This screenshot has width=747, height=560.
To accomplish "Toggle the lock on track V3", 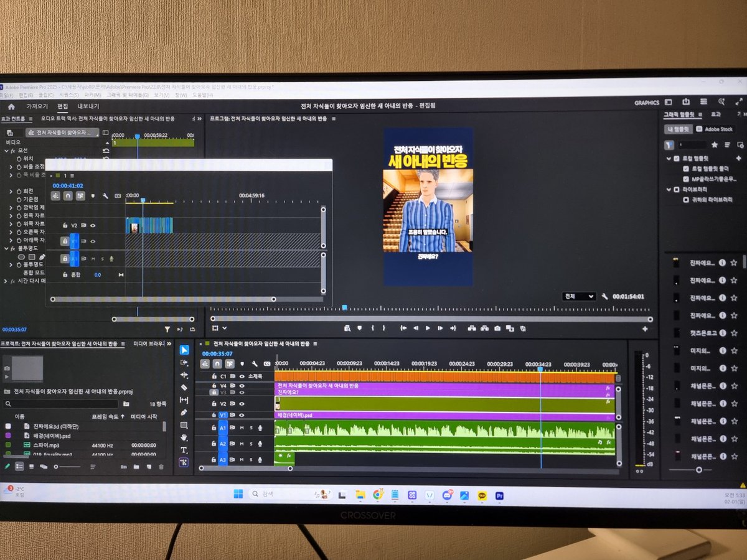I will coord(214,393).
